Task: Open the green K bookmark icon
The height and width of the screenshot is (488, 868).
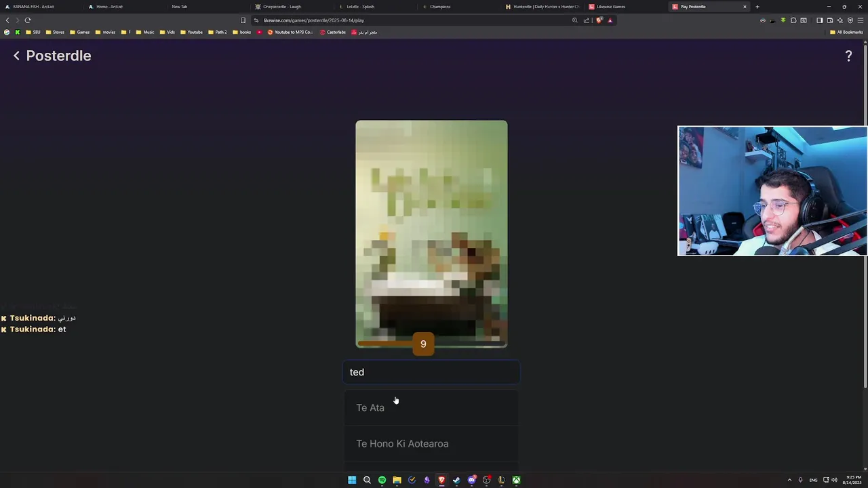Action: [18, 32]
